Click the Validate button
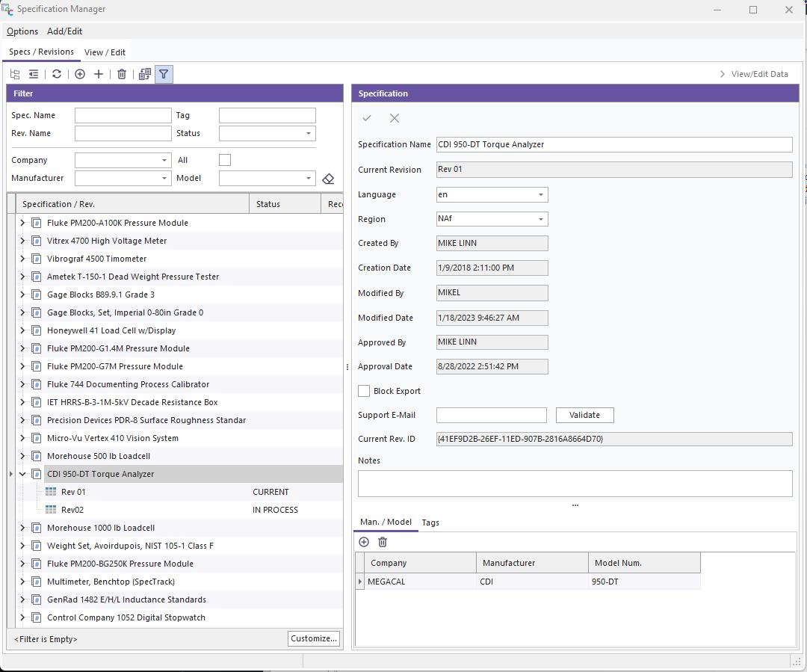The height and width of the screenshot is (672, 807). point(584,415)
